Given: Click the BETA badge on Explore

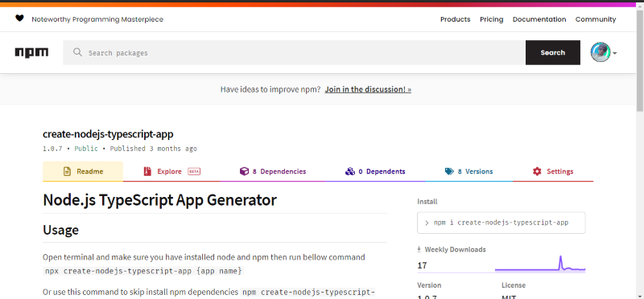Looking at the screenshot, I should (x=194, y=171).
